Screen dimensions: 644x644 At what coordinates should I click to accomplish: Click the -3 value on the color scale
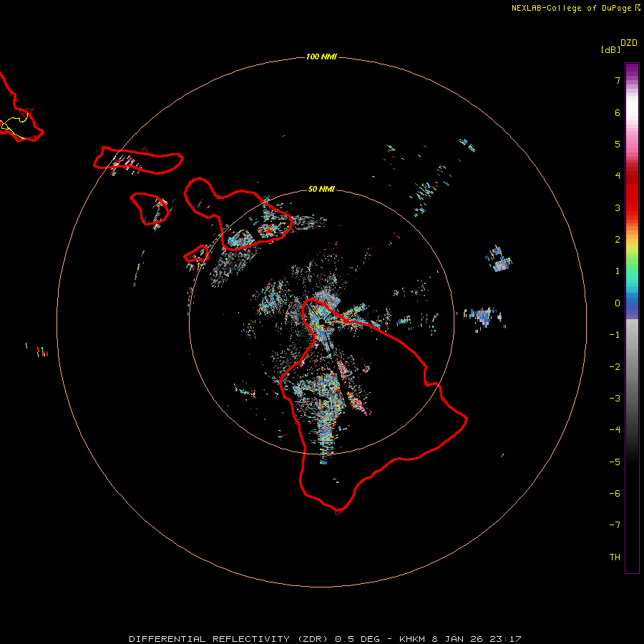pyautogui.click(x=615, y=399)
